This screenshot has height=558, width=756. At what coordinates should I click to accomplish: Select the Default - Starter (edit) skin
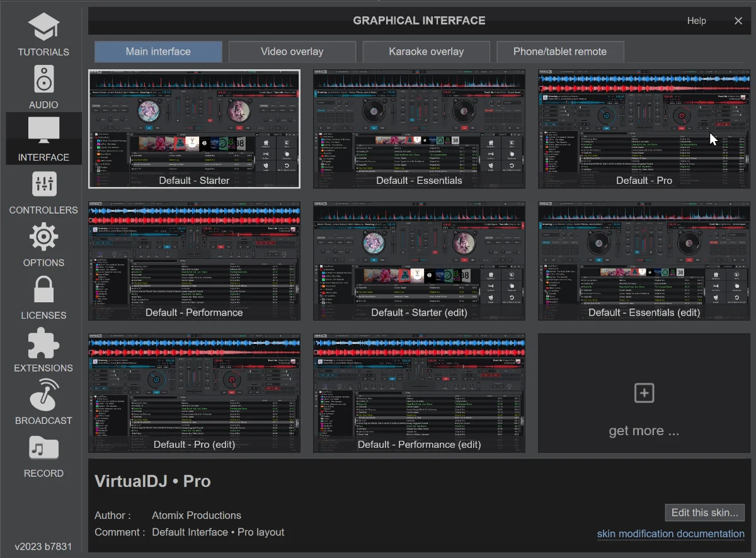[x=419, y=261]
